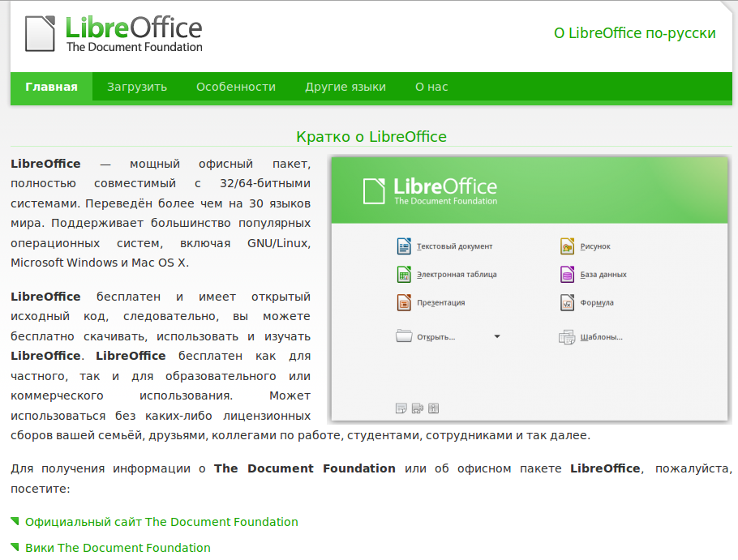Open the Вики The Document Foundation link

click(118, 549)
